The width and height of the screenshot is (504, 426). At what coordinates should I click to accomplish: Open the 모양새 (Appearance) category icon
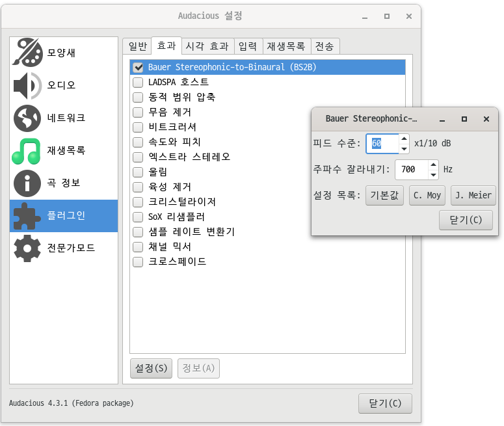(27, 53)
